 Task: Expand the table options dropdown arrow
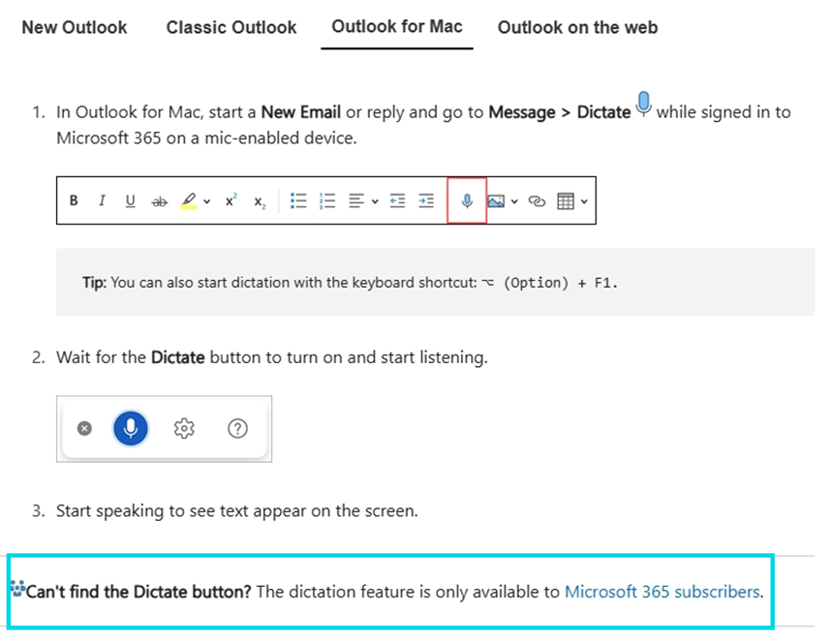pyautogui.click(x=584, y=201)
